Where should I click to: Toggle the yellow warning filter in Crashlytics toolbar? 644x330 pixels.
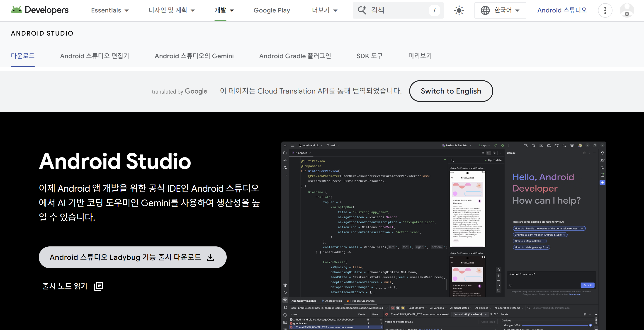(x=403, y=308)
